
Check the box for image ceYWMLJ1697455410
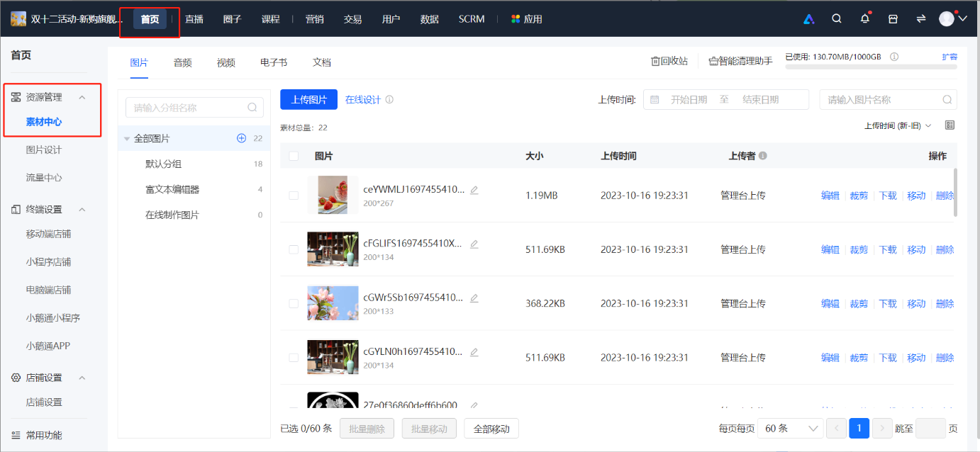pyautogui.click(x=294, y=195)
